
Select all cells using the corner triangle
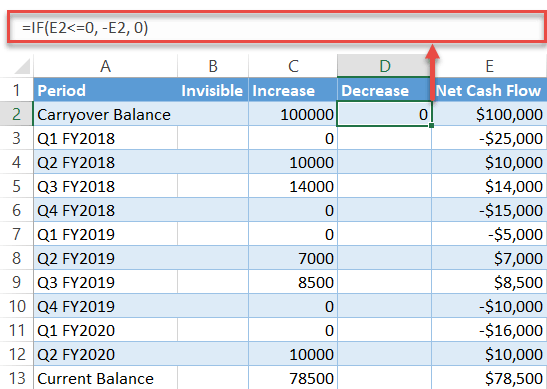22,66
